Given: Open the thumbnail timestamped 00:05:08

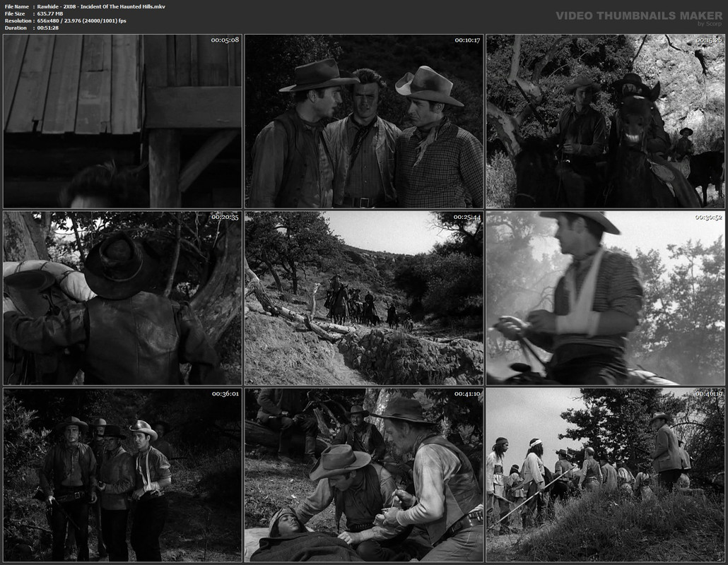Looking at the screenshot, I should click(x=122, y=121).
